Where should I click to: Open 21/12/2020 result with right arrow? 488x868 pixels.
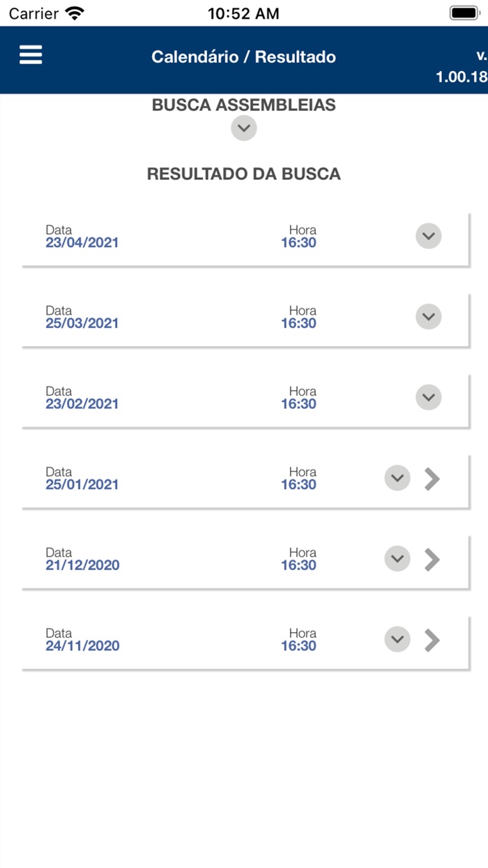(x=433, y=559)
